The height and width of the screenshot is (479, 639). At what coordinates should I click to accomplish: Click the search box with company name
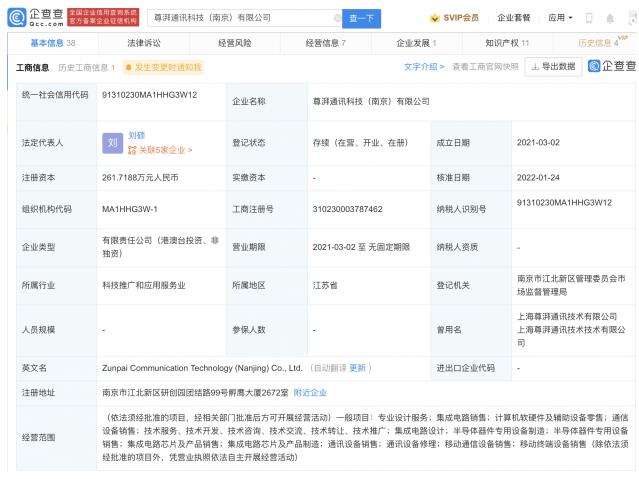[x=245, y=18]
